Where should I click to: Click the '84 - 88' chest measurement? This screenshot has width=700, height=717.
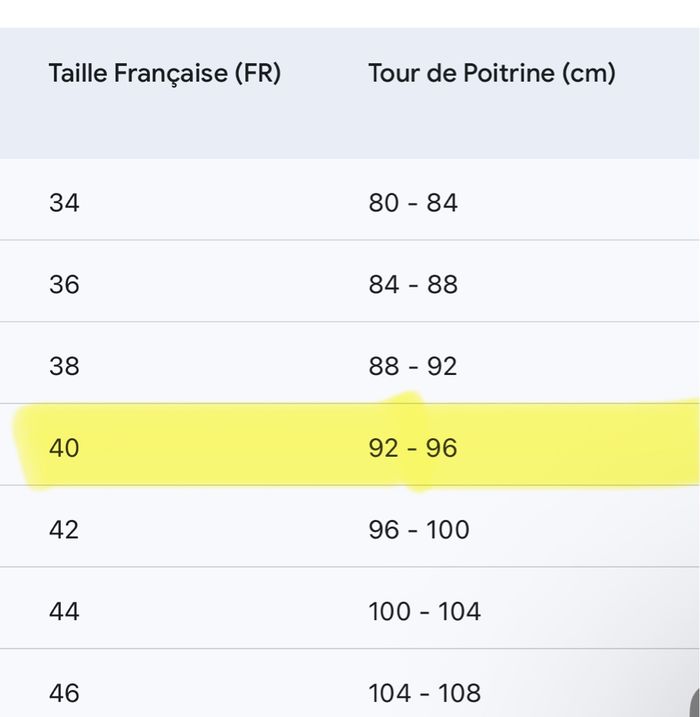coord(412,285)
